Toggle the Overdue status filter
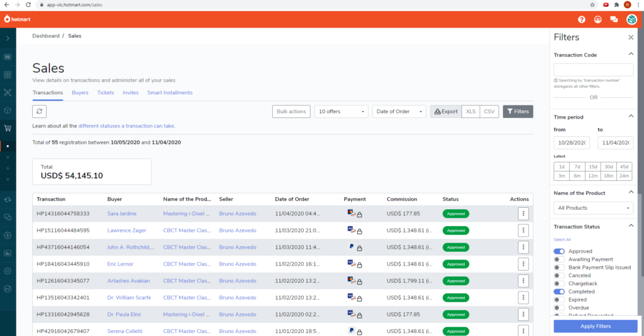The height and width of the screenshot is (336, 644). coord(559,308)
